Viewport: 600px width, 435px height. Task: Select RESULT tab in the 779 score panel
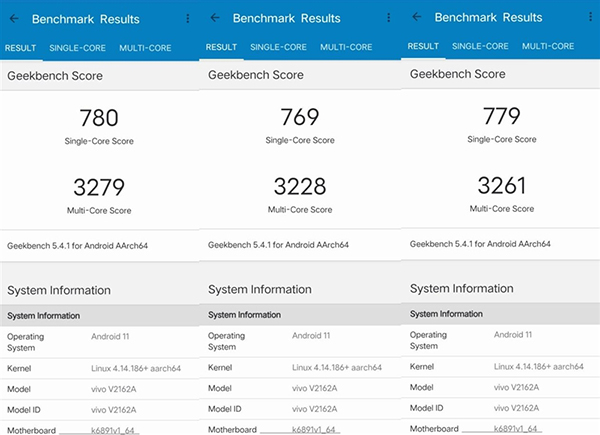point(423,47)
